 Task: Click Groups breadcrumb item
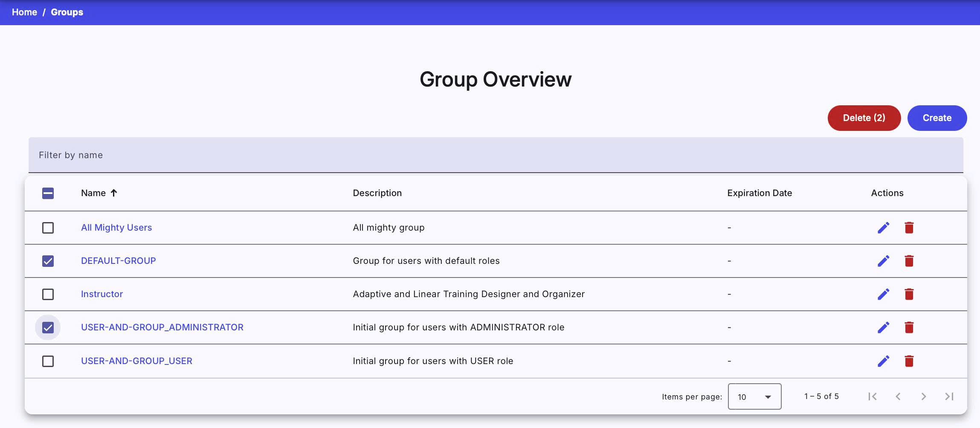tap(67, 12)
